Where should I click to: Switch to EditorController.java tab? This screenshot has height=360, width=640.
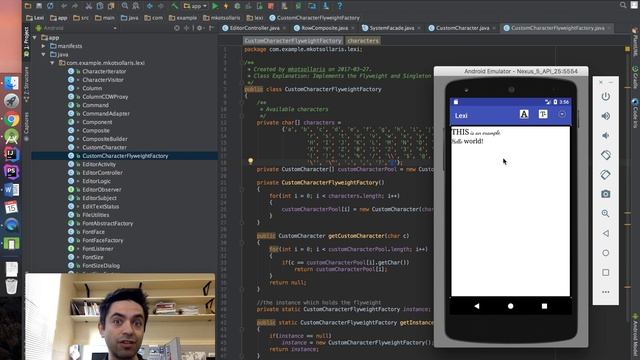coord(255,28)
